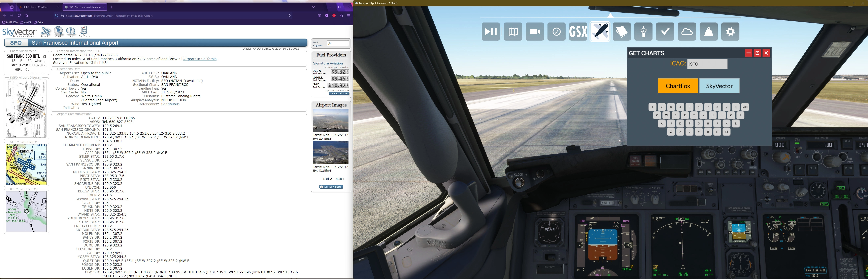Click the browser back arrow
This screenshot has height=279, width=868.
click(4, 15)
